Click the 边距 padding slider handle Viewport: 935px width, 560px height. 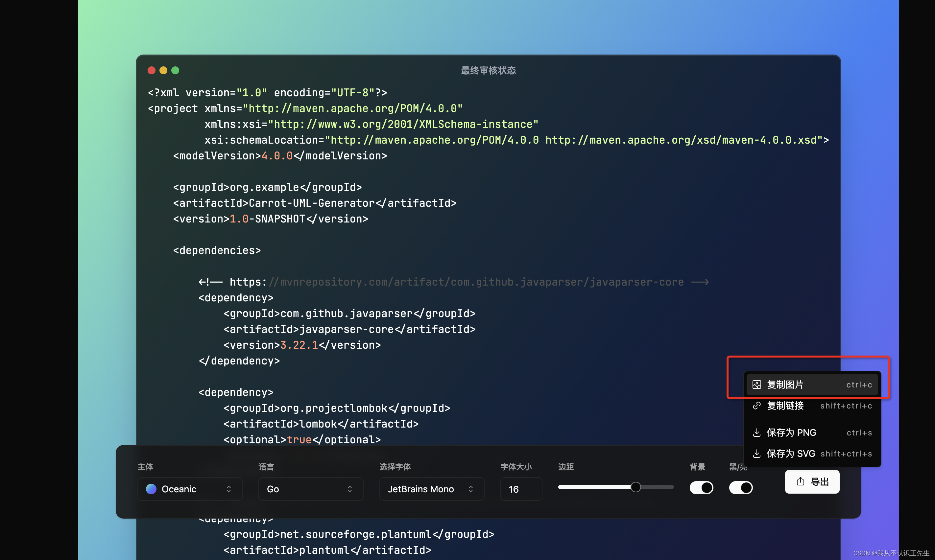(x=636, y=487)
